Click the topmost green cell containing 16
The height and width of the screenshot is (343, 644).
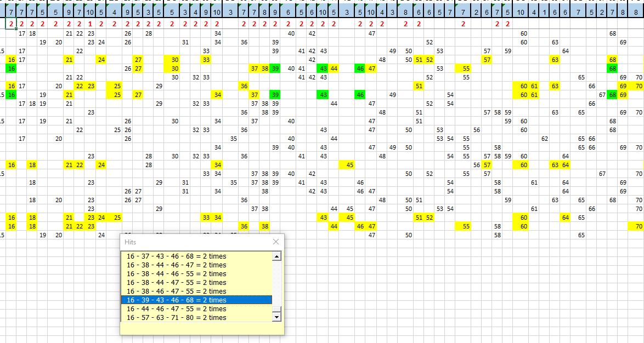11,68
